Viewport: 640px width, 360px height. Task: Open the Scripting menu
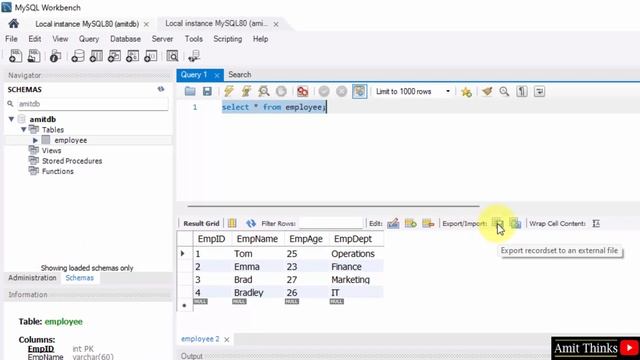pyautogui.click(x=228, y=39)
